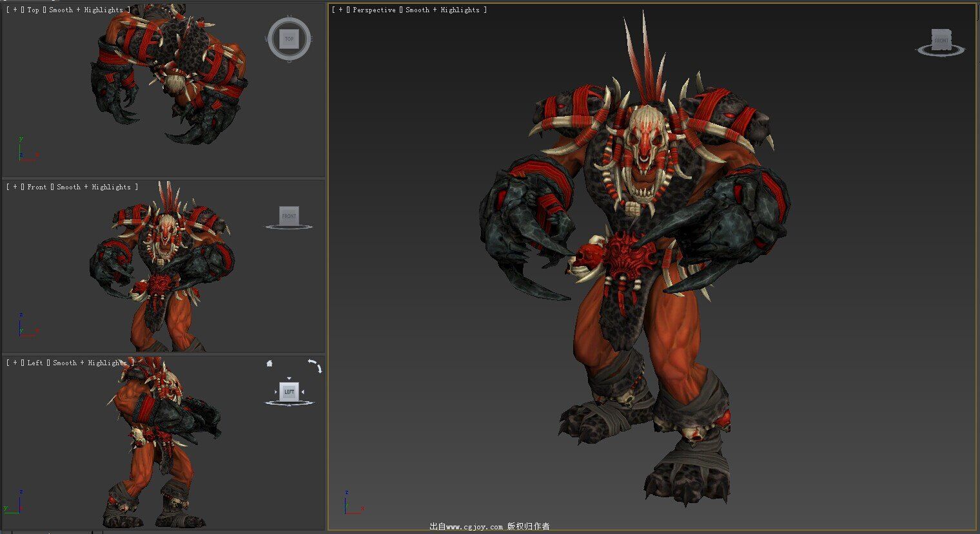The image size is (980, 534).
Task: Click triangle on left side of LEFT ViewCube
Action: click(276, 392)
